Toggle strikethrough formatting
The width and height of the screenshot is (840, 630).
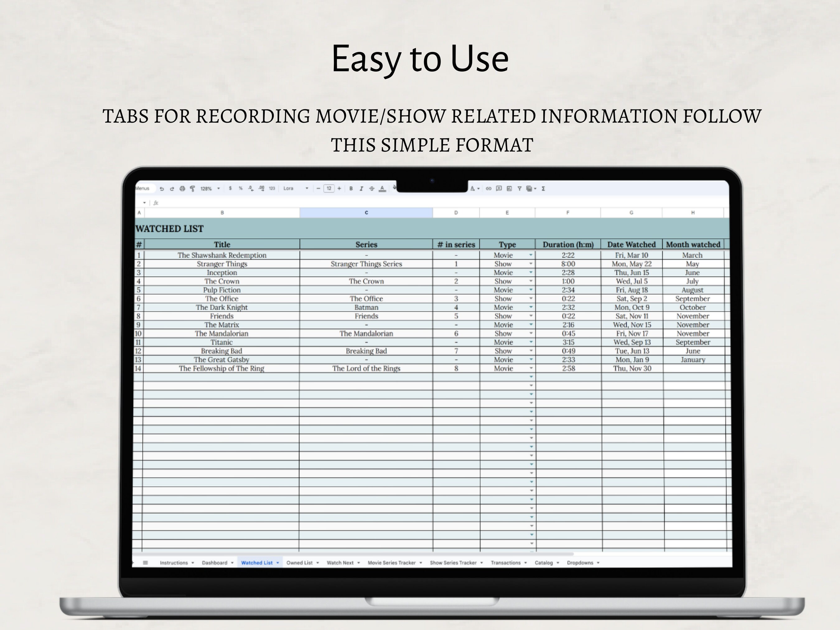tap(372, 189)
